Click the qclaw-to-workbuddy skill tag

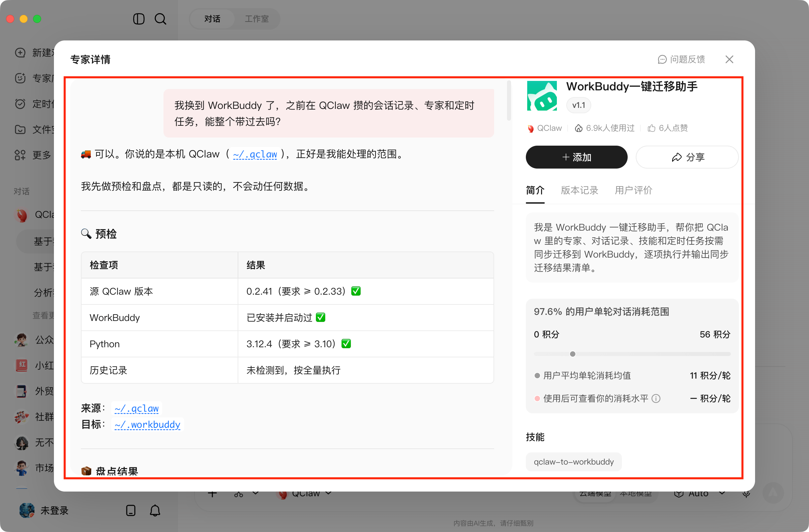(573, 462)
